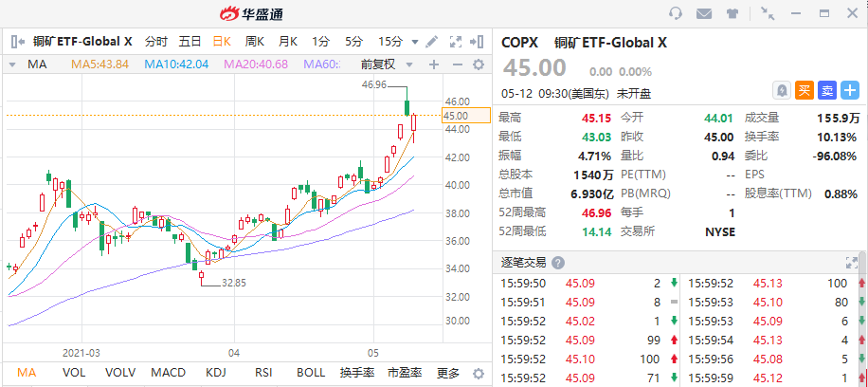The width and height of the screenshot is (868, 387).
Task: Click the MA20:40.68 legend value
Action: (256, 64)
